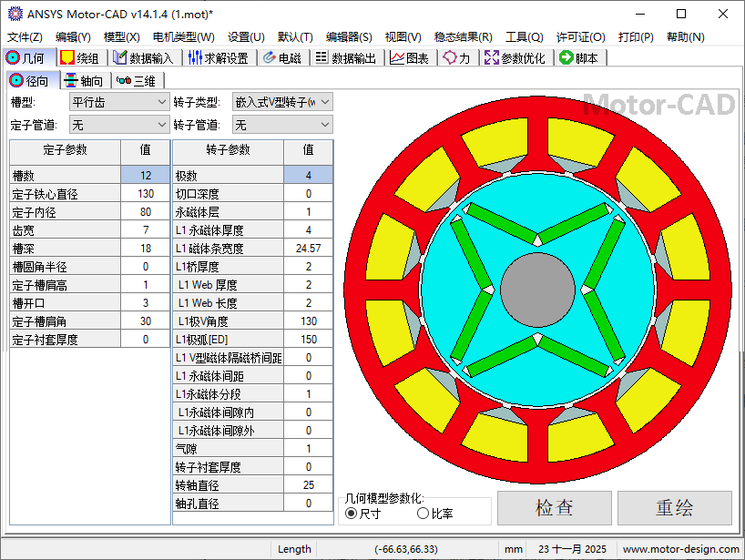Image resolution: width=745 pixels, height=560 pixels.
Task: Click the 几何 tab target icon
Action: coord(13,58)
